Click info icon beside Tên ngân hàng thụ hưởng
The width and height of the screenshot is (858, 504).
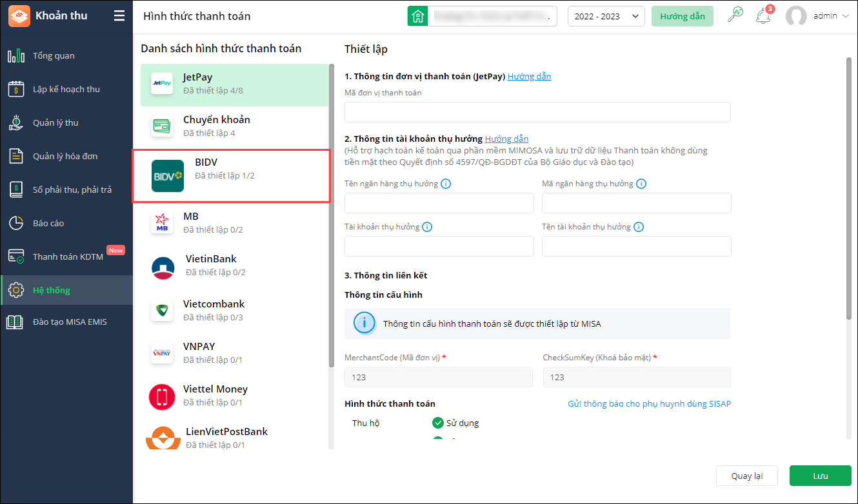[446, 184]
